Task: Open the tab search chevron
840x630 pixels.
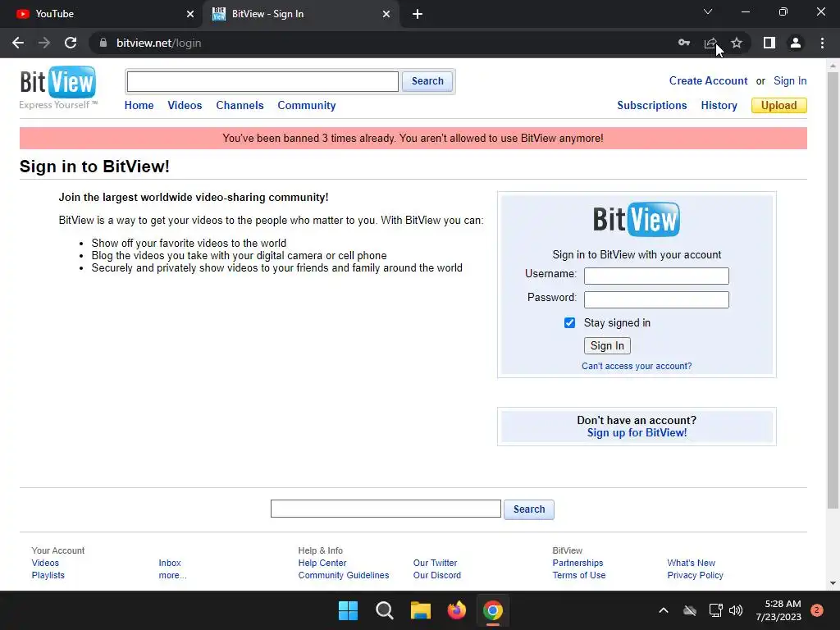Action: 708,11
